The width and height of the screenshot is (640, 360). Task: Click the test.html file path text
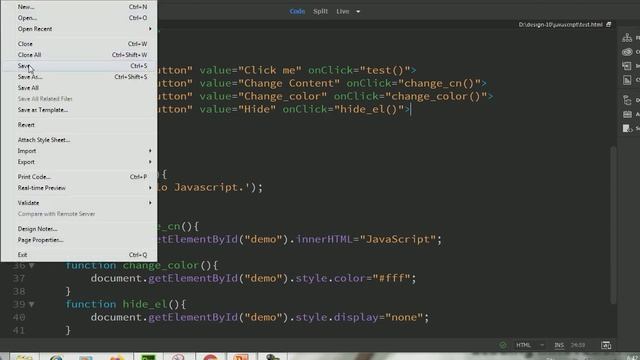pos(560,24)
